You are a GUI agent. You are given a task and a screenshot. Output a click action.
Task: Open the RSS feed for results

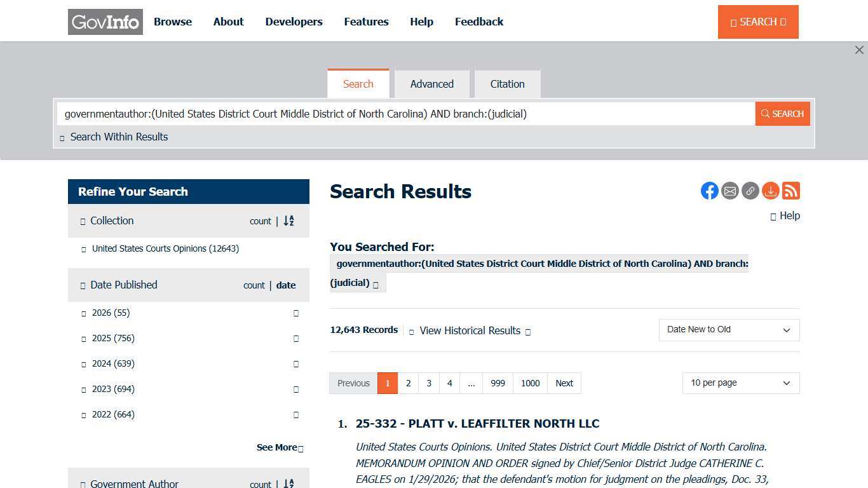[x=790, y=191]
